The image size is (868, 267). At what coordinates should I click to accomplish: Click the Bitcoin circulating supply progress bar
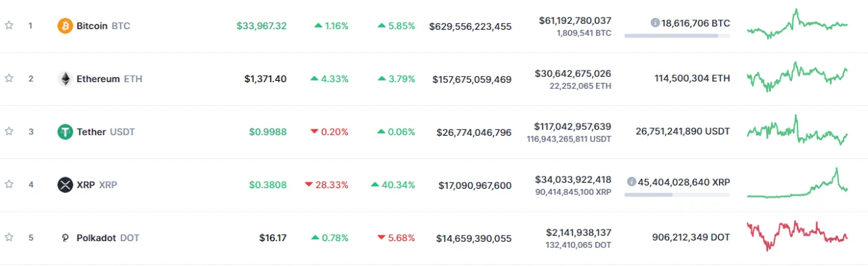coord(677,35)
